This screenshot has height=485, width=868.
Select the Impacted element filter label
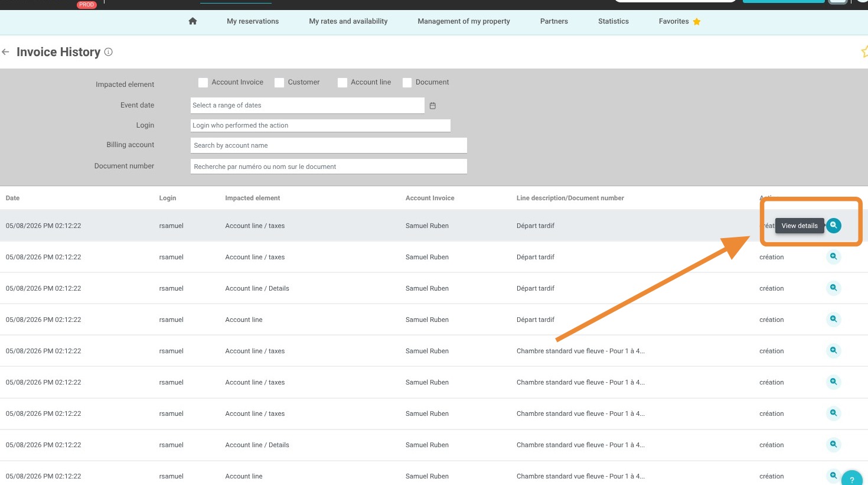point(125,84)
